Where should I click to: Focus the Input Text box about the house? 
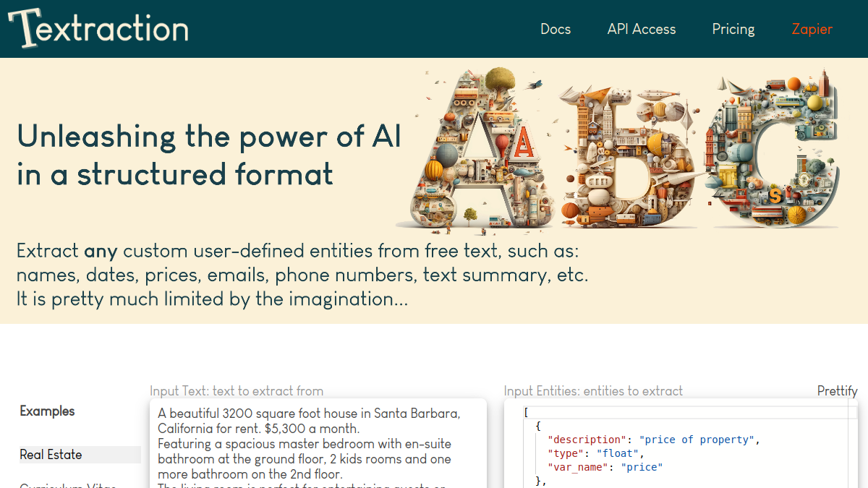coord(318,443)
